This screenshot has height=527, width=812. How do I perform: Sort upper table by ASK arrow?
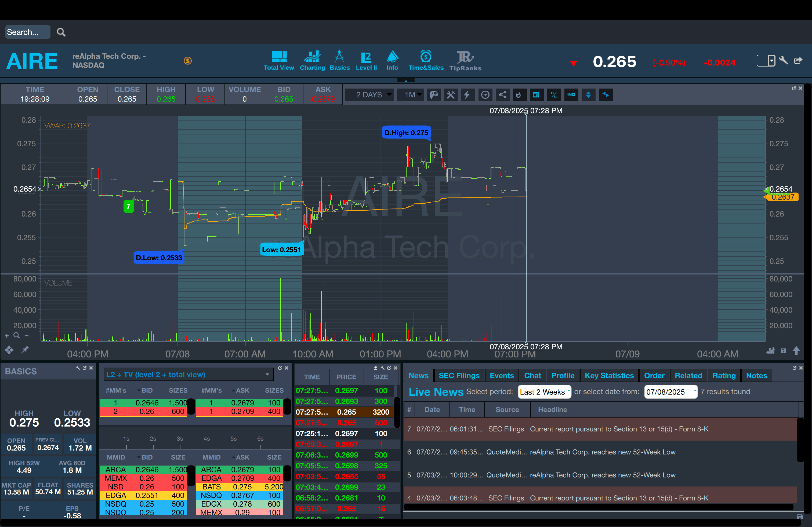[233, 390]
